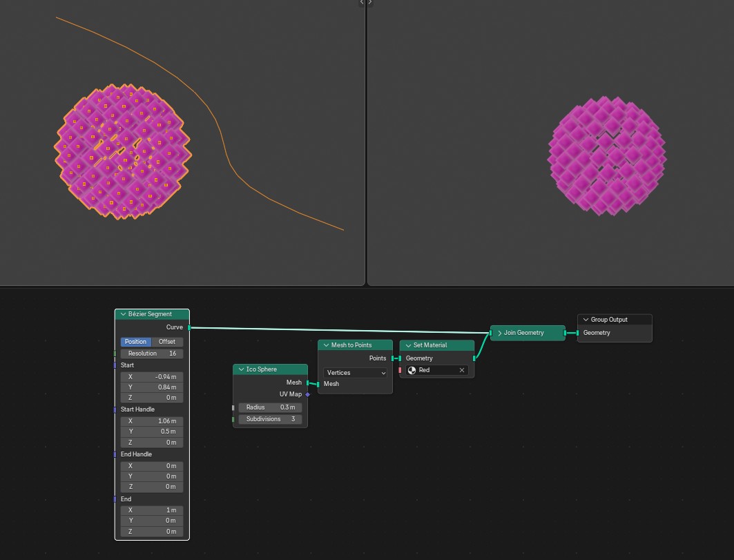Click the Start Handle Y field showing 0.5 m
This screenshot has width=734, height=560.
[152, 432]
